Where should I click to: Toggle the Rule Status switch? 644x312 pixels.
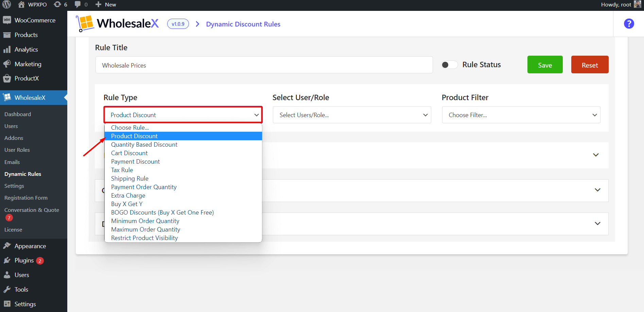coord(449,65)
